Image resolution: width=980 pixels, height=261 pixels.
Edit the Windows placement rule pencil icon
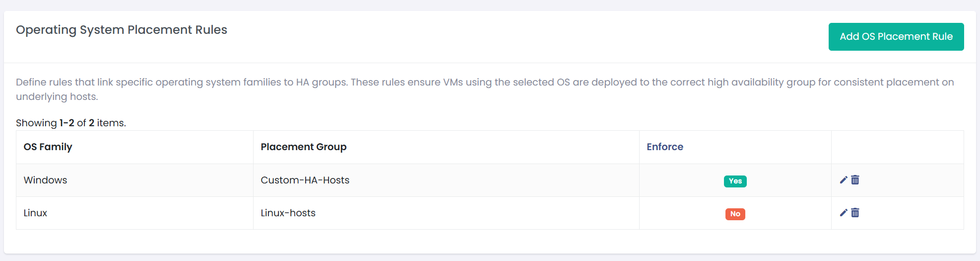(844, 180)
